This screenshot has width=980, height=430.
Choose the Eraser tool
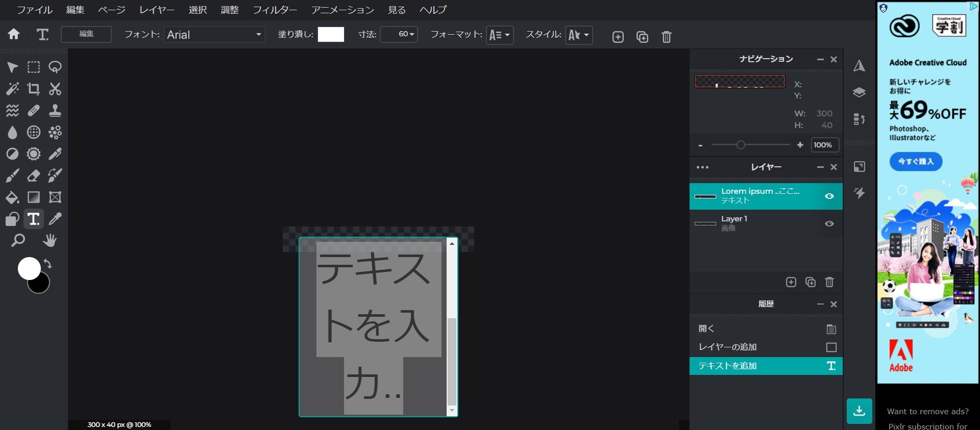click(34, 175)
